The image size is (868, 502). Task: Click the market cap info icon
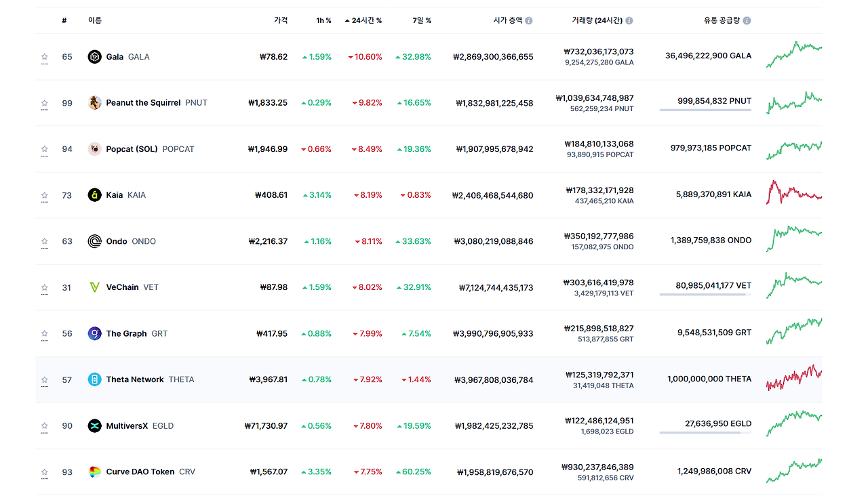coord(529,20)
